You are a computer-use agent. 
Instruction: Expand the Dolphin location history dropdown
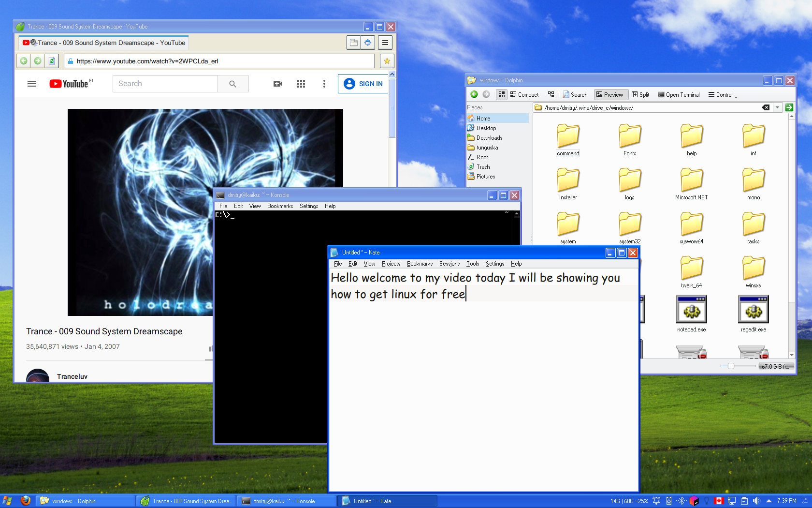(778, 107)
